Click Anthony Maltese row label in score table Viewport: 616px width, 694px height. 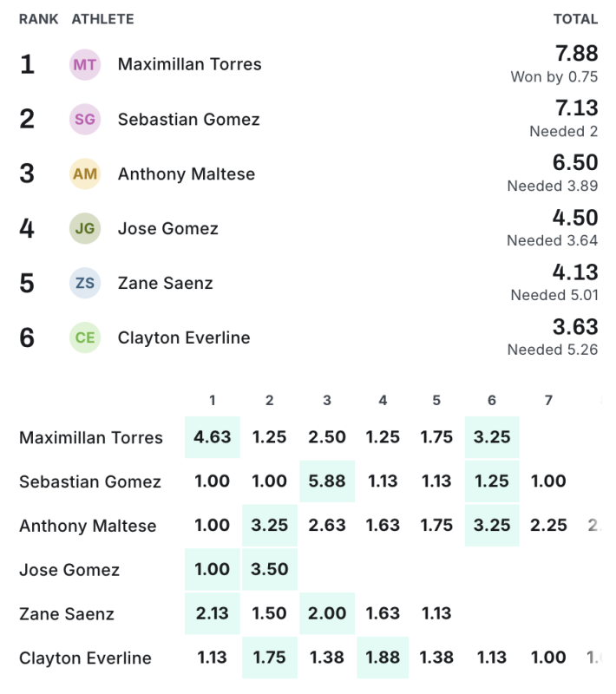point(88,526)
